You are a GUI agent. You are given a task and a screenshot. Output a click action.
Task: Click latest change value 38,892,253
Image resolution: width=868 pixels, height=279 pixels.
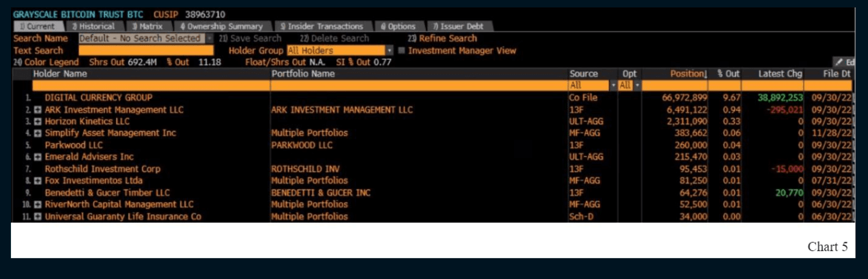(780, 98)
